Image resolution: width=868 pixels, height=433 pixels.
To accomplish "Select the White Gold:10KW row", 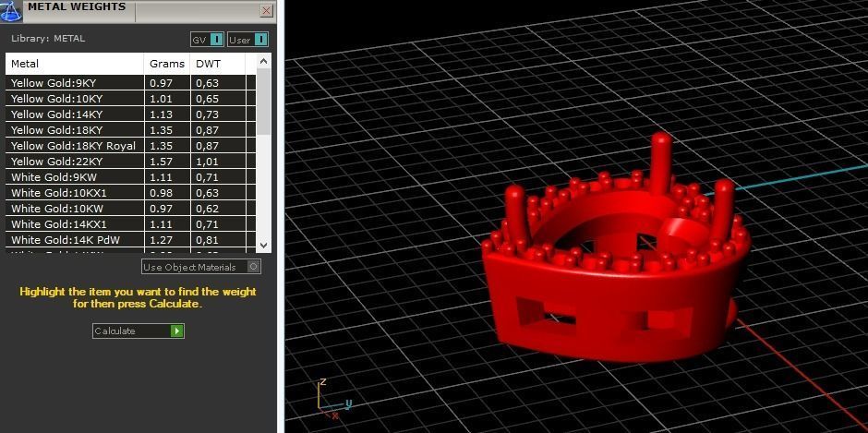I will (x=130, y=209).
